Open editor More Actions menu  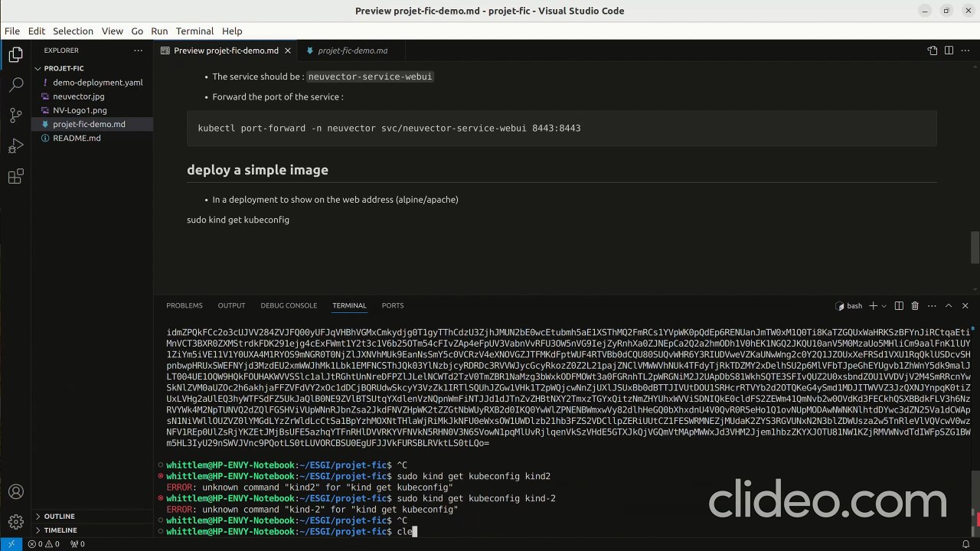coord(965,51)
